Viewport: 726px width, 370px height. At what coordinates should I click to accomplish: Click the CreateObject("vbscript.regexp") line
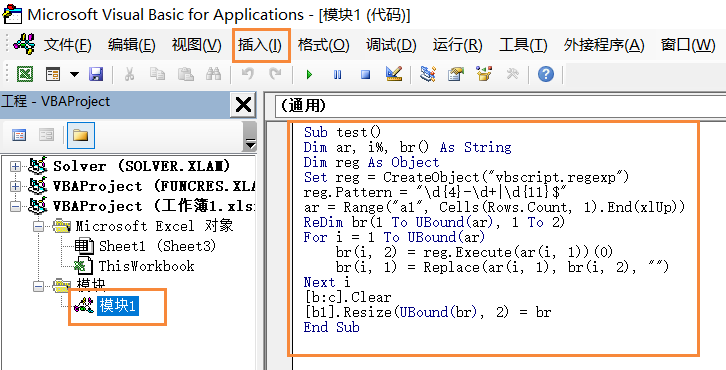click(x=466, y=177)
